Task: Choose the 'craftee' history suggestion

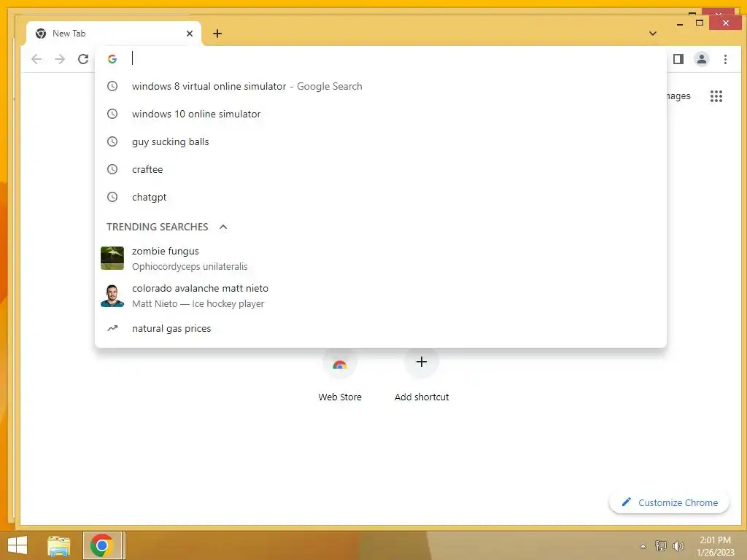Action: click(x=381, y=169)
